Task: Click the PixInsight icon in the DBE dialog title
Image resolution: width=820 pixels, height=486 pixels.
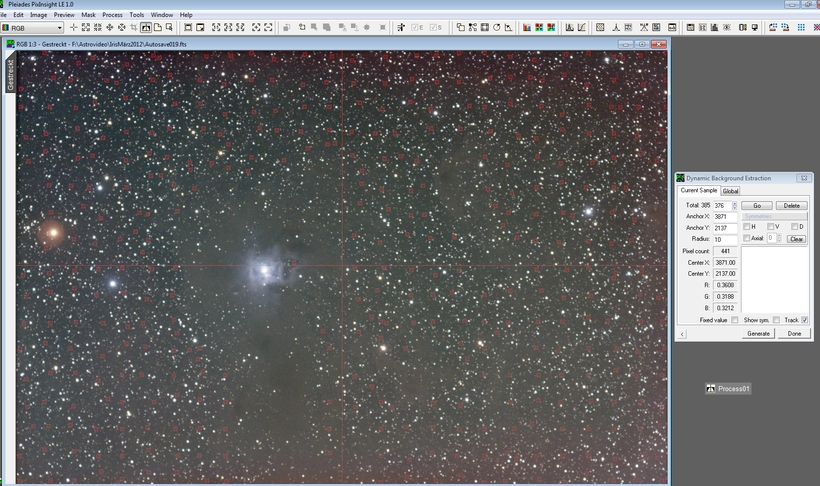Action: pos(680,178)
